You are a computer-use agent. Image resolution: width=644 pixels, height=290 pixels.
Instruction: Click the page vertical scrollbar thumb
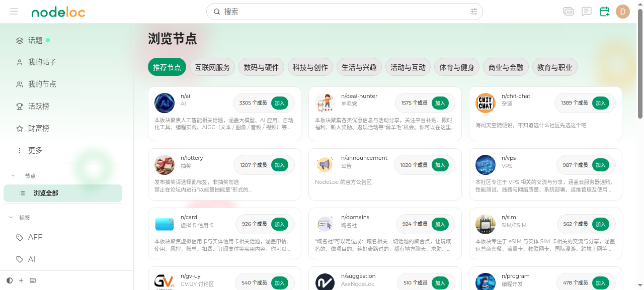[x=640, y=63]
